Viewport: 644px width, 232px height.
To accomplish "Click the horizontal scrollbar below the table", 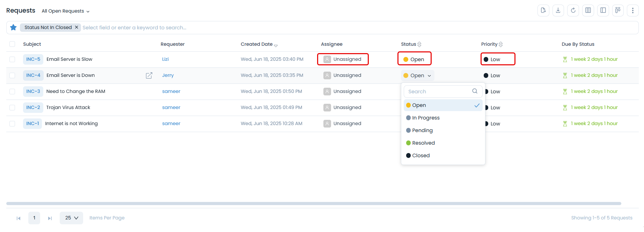I will tap(314, 203).
